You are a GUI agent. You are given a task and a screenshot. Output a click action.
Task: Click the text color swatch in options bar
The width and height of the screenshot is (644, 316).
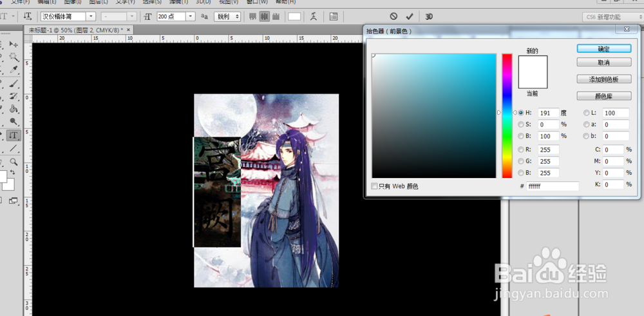pyautogui.click(x=294, y=17)
